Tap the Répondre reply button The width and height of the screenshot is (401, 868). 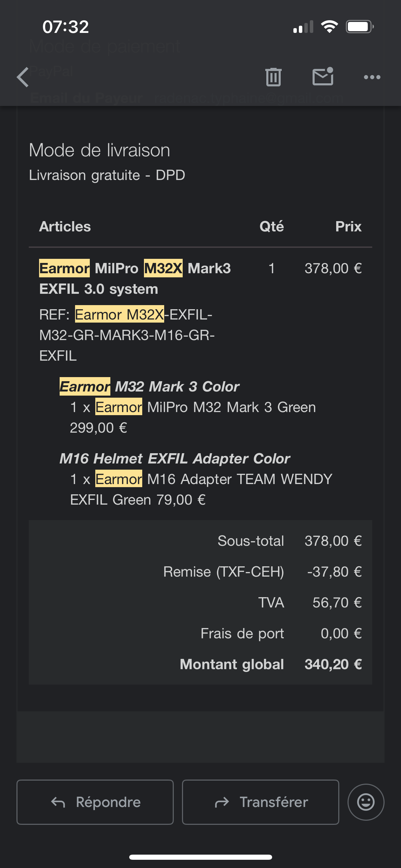95,802
